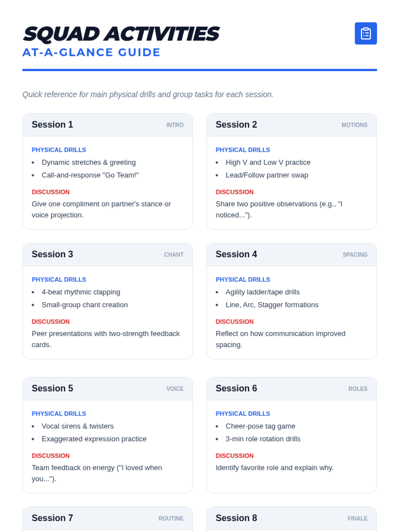Screen dimensions: 399x532
Task: Select the Session 2 heading
Action: point(236,125)
